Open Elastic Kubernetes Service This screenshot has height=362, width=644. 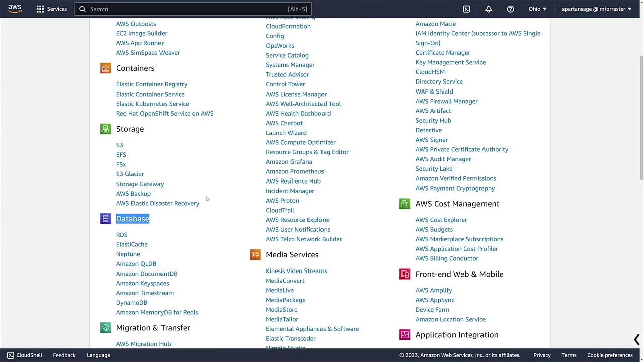click(x=152, y=104)
